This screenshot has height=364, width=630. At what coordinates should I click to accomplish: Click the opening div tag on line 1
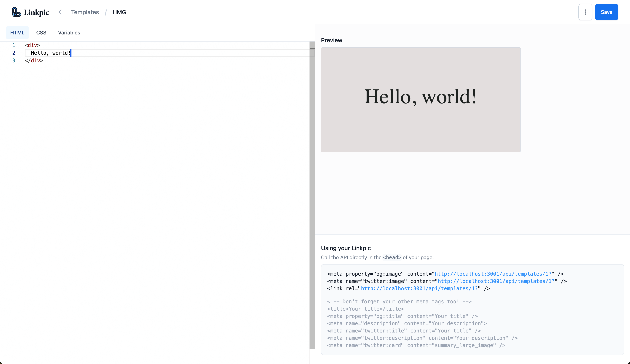32,45
